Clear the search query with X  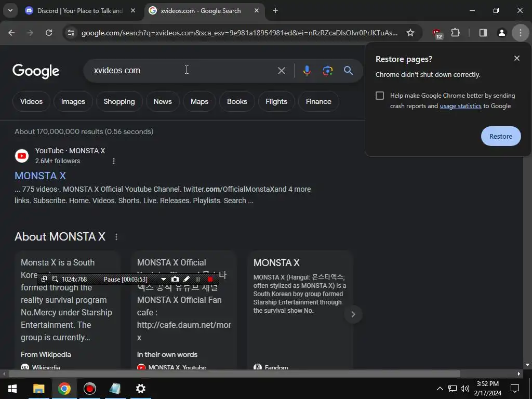pyautogui.click(x=281, y=71)
